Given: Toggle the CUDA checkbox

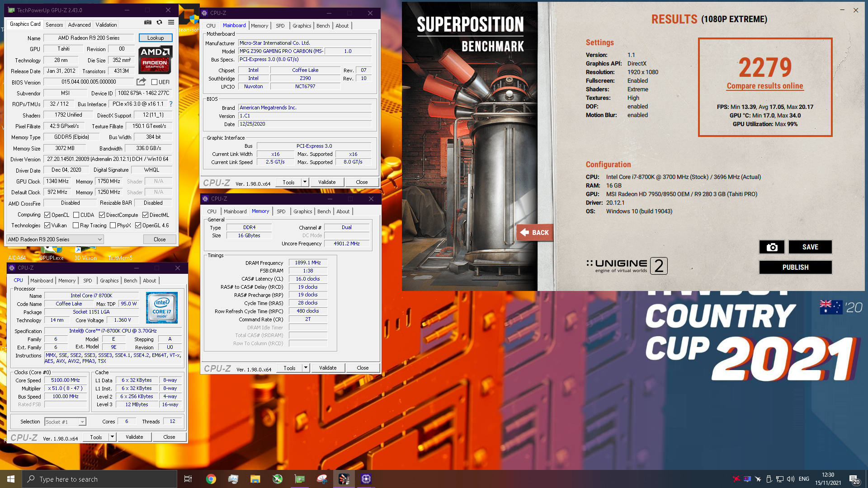Looking at the screenshot, I should pos(76,215).
